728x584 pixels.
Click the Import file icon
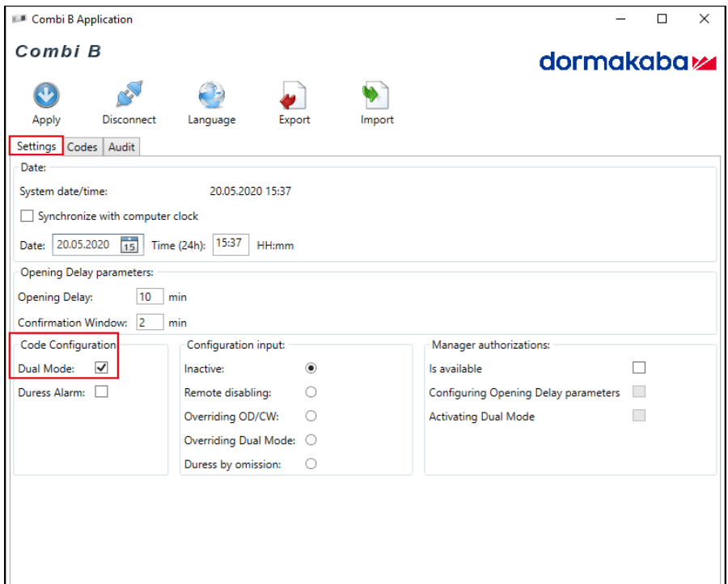click(x=376, y=95)
